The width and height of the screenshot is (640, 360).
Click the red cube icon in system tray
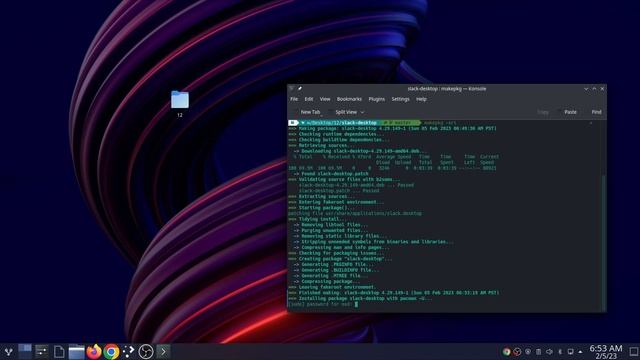[x=517, y=352]
